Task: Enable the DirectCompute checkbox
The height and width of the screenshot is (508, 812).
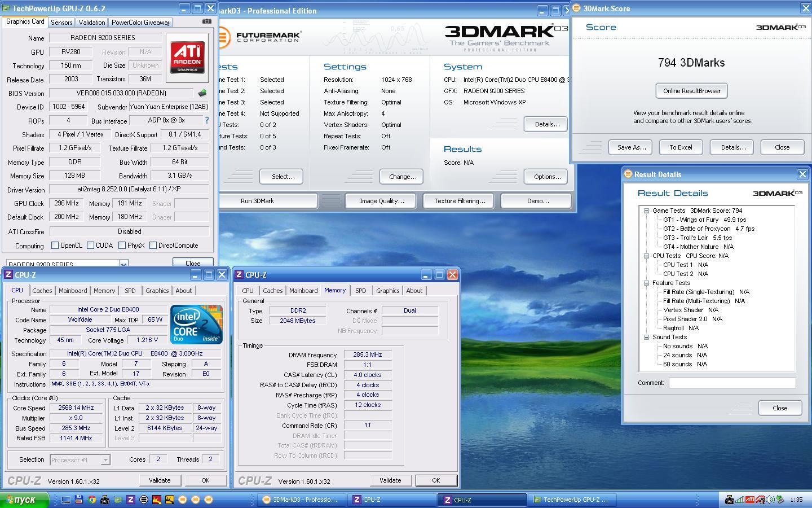Action: click(153, 246)
